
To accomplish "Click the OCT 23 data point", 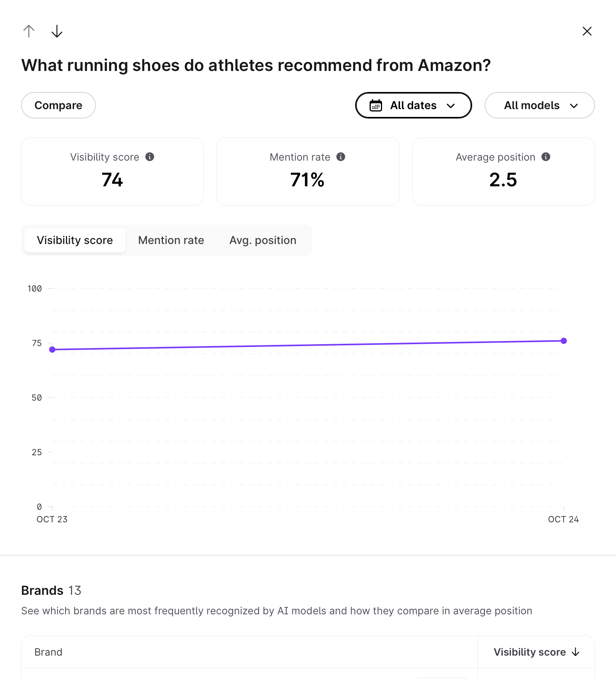I will (52, 350).
